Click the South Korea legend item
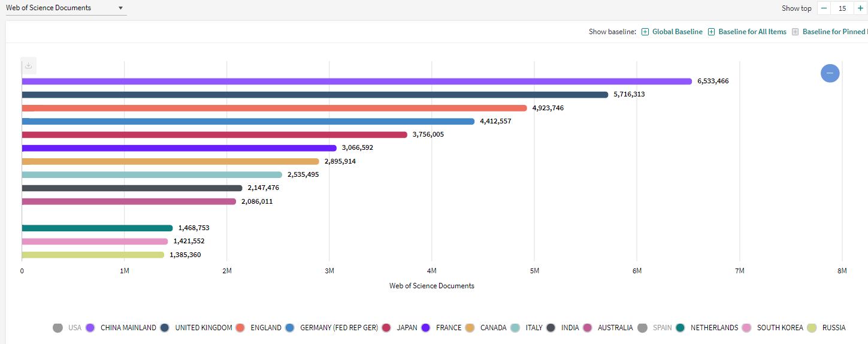This screenshot has width=868, height=344. click(x=770, y=328)
